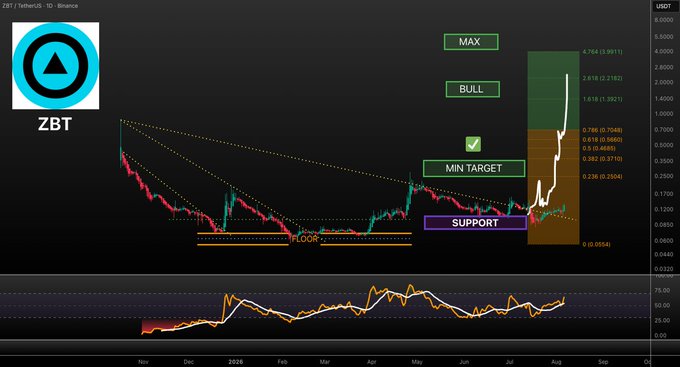Click the Jun label on time axis
Image resolution: width=680 pixels, height=367 pixels.
464,361
